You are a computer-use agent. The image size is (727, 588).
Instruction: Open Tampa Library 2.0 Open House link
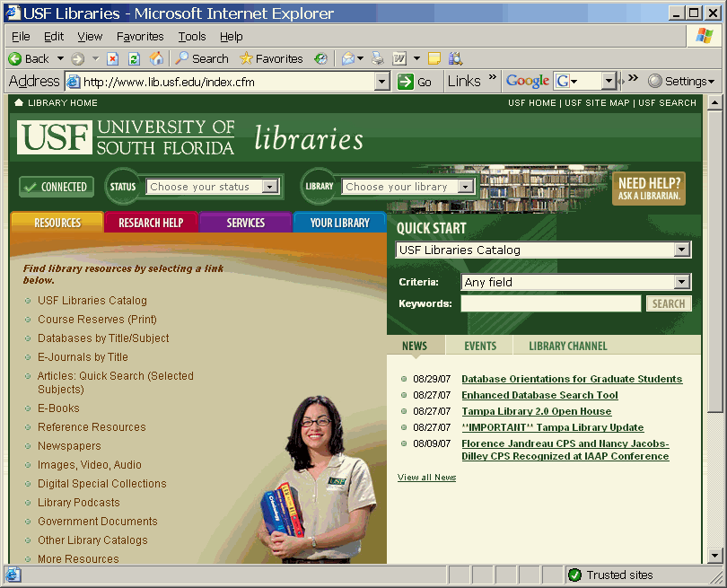[536, 411]
